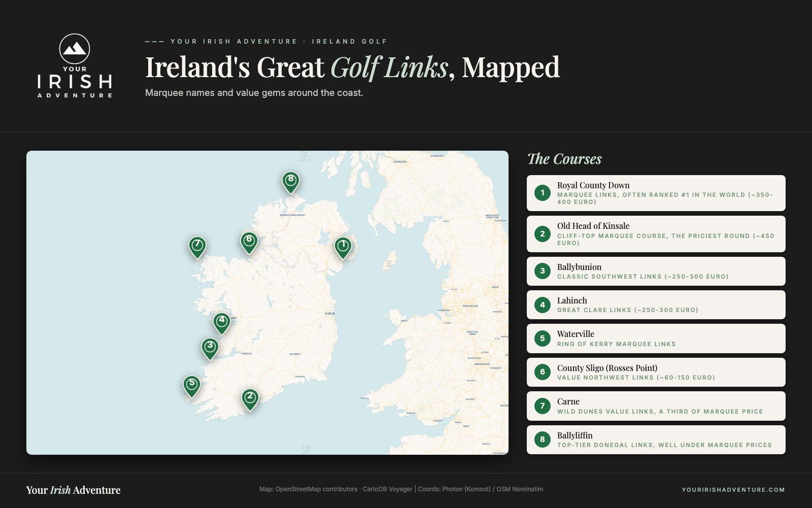Click map pin number 8 for Ballyliffin
This screenshot has height=508, width=812.
click(291, 182)
